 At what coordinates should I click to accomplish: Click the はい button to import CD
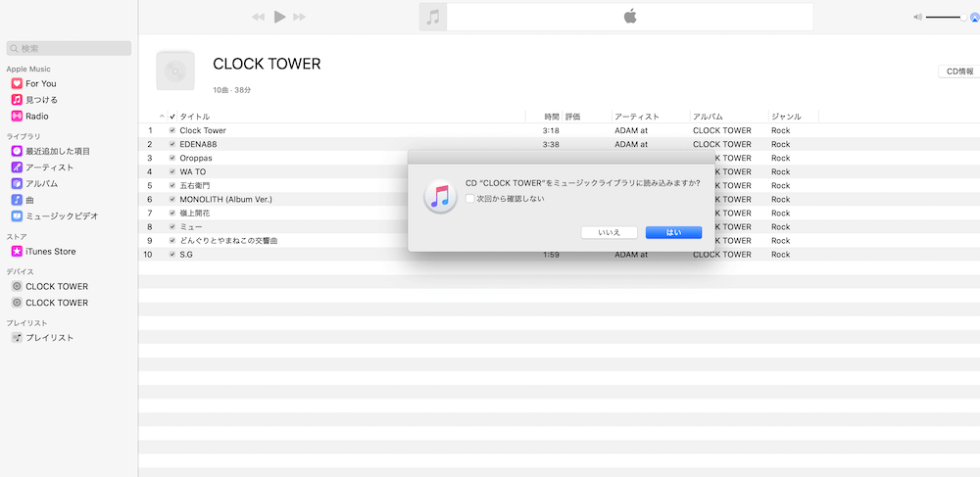674,232
